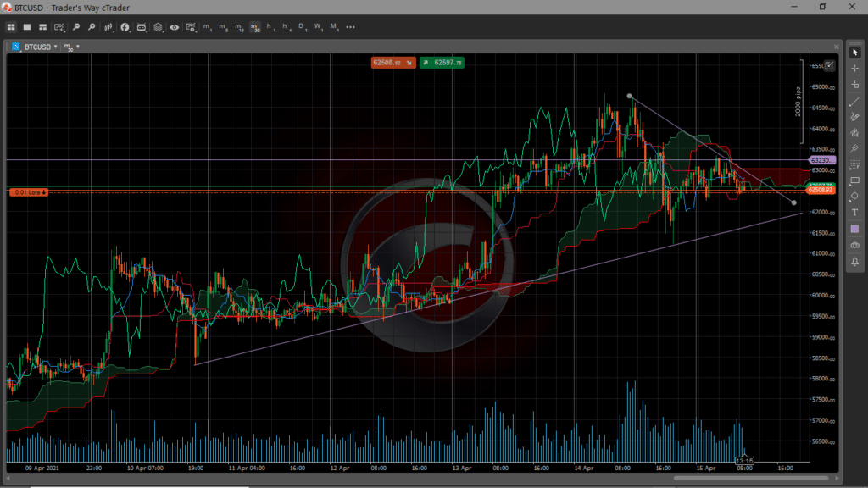Select the Fibonacci retracement tool
868x488 pixels.
tap(854, 165)
